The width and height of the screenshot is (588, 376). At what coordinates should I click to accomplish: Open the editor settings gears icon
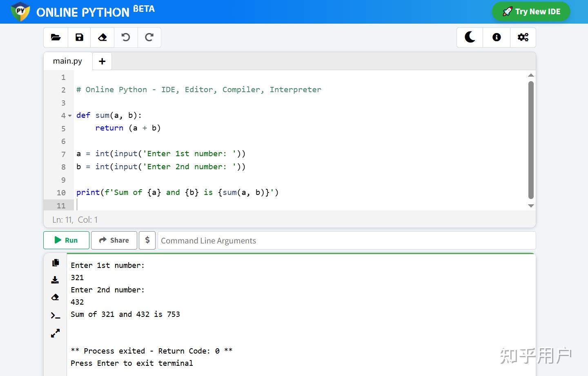523,38
